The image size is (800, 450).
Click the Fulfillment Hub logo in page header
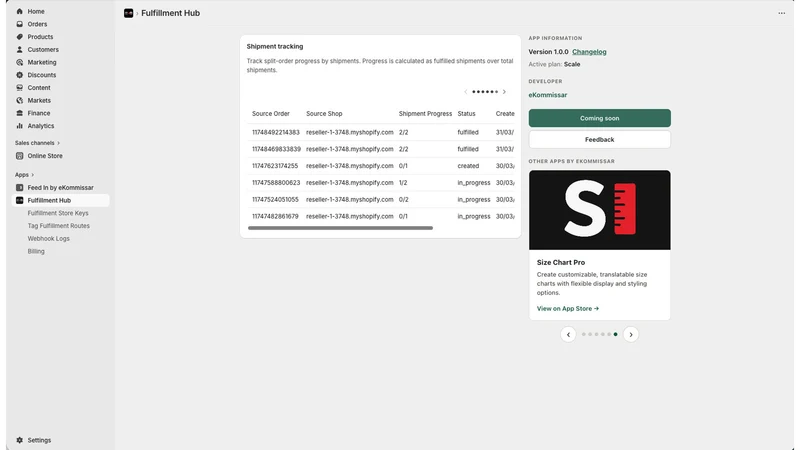(129, 13)
